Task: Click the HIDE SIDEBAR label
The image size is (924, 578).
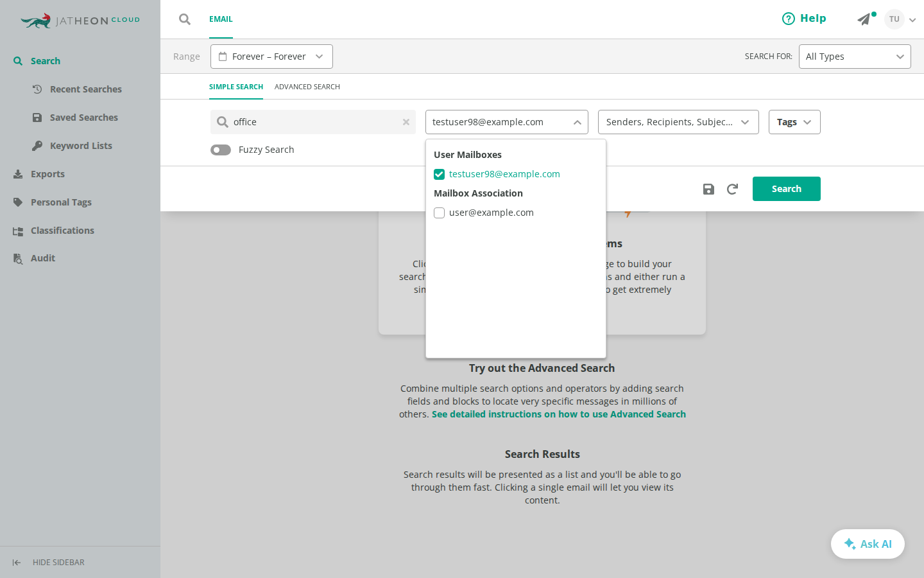Action: coord(58,563)
